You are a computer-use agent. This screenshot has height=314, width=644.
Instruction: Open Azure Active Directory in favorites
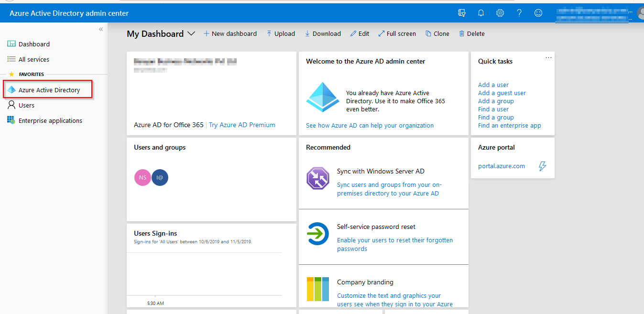[49, 90]
